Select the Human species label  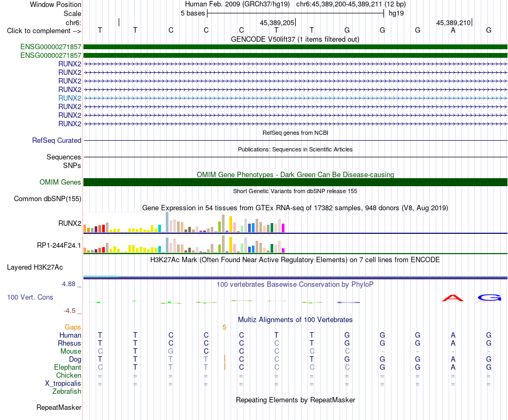(x=70, y=335)
